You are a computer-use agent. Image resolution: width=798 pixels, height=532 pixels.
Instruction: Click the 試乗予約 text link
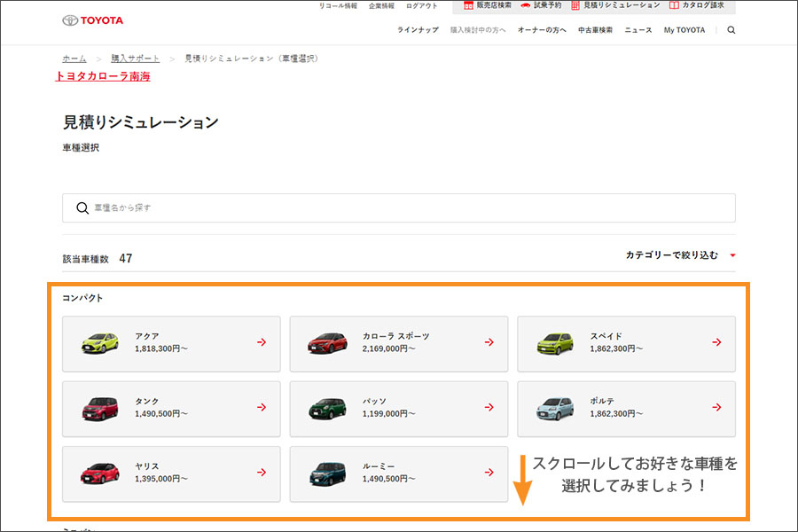548,5
